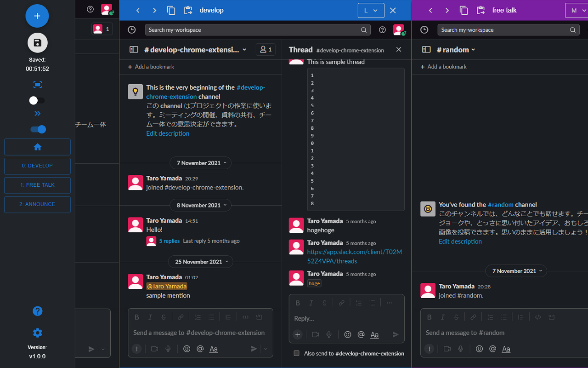The width and height of the screenshot is (588, 368).
Task: Open 25 November 2021 date dropdown
Action: [x=201, y=262]
